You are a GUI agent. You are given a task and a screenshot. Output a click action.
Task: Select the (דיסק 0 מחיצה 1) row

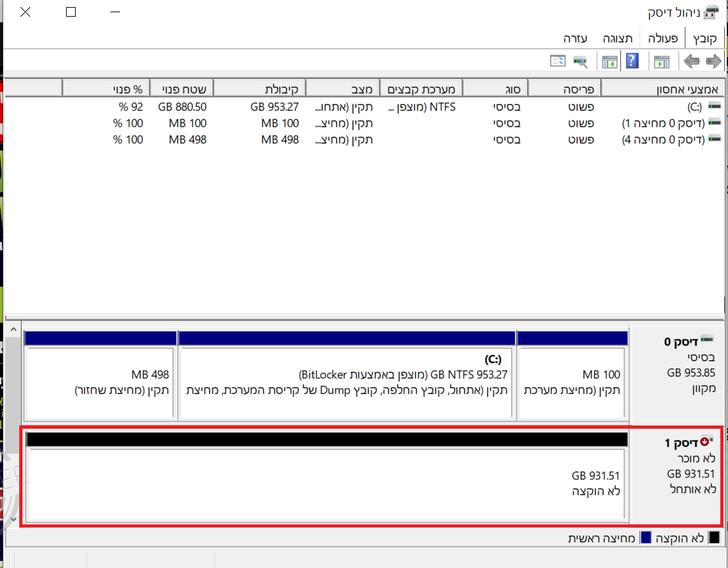point(364,123)
